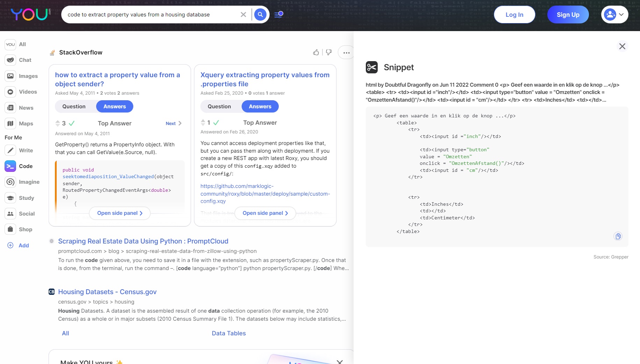Open the Chat sidebar icon
Image resolution: width=640 pixels, height=364 pixels.
tap(10, 60)
